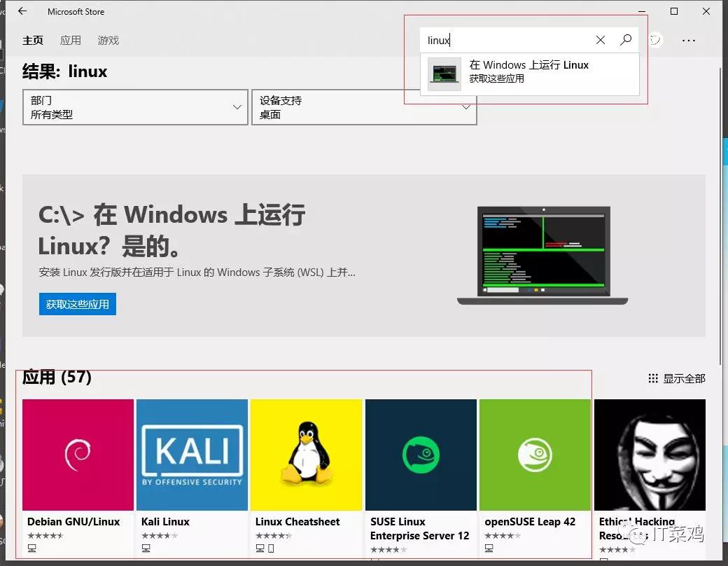Click the blue 获取这些应用 button

point(78,305)
